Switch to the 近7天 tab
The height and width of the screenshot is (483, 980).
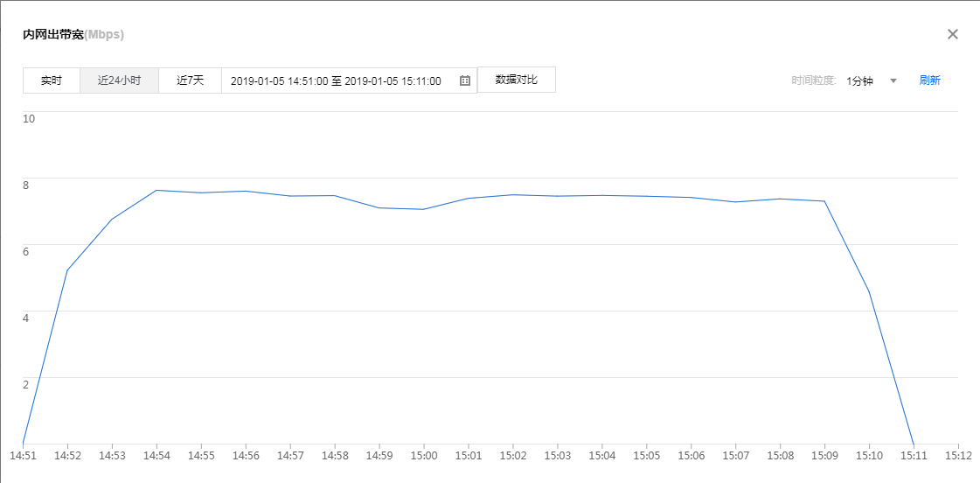190,80
